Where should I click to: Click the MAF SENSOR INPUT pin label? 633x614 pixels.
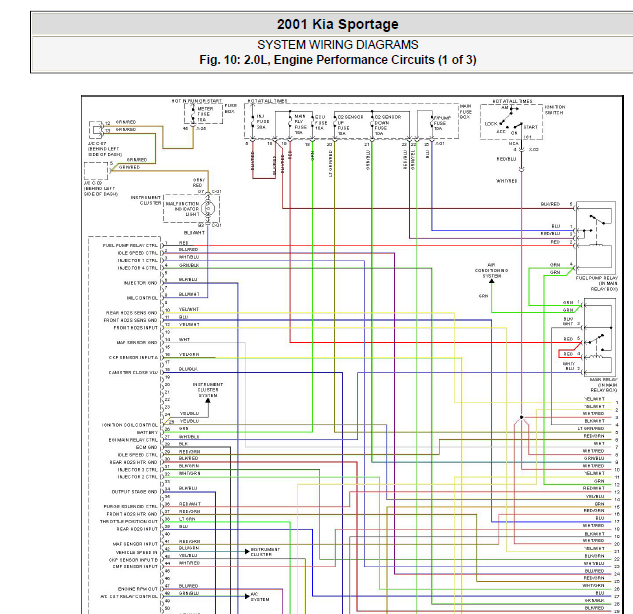[134, 544]
